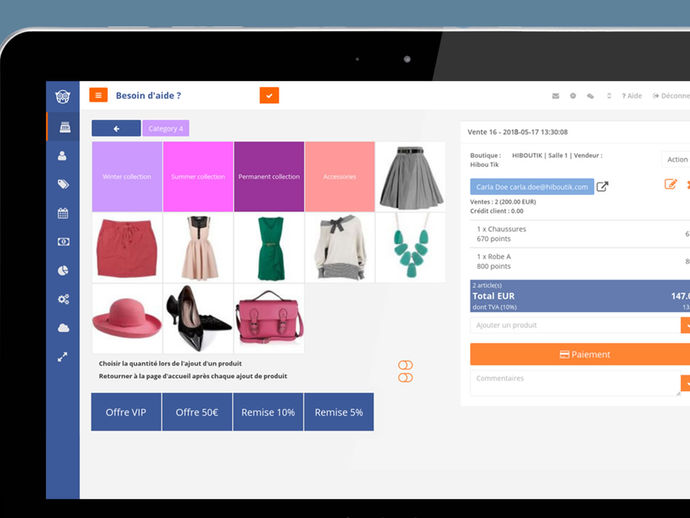Add the green dress product
Viewport: 690px width, 518px height.
pyautogui.click(x=269, y=248)
